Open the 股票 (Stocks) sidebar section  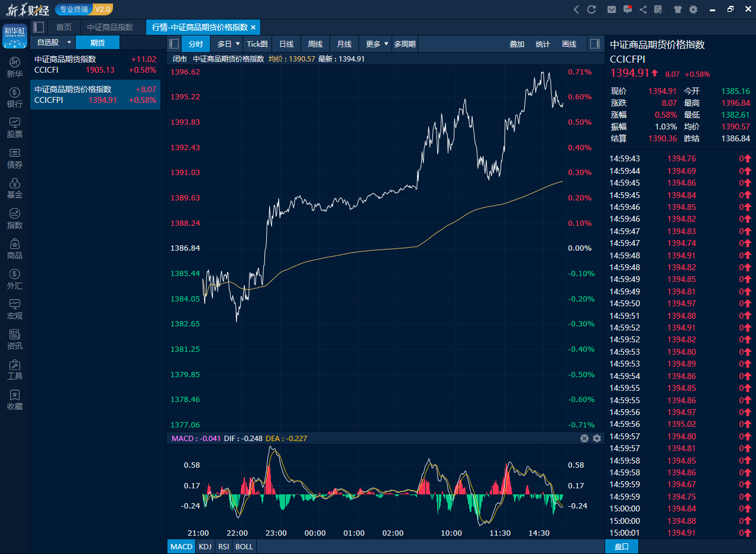coord(15,128)
